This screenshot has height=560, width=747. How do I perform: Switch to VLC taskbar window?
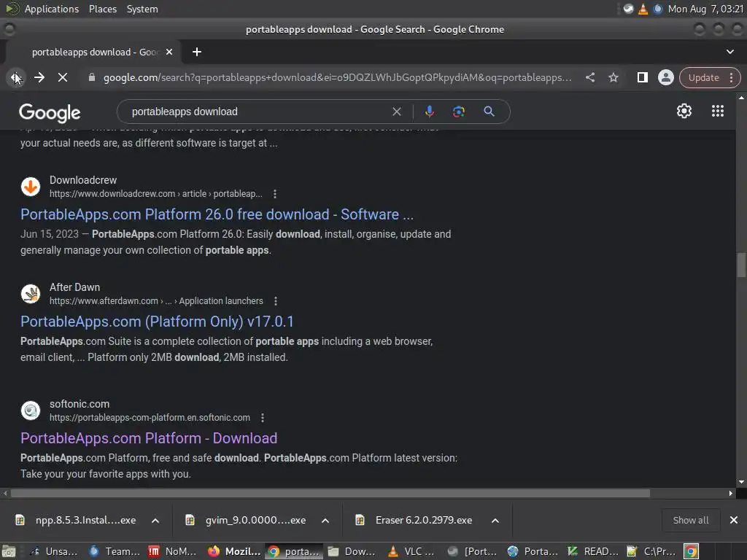[x=412, y=551]
